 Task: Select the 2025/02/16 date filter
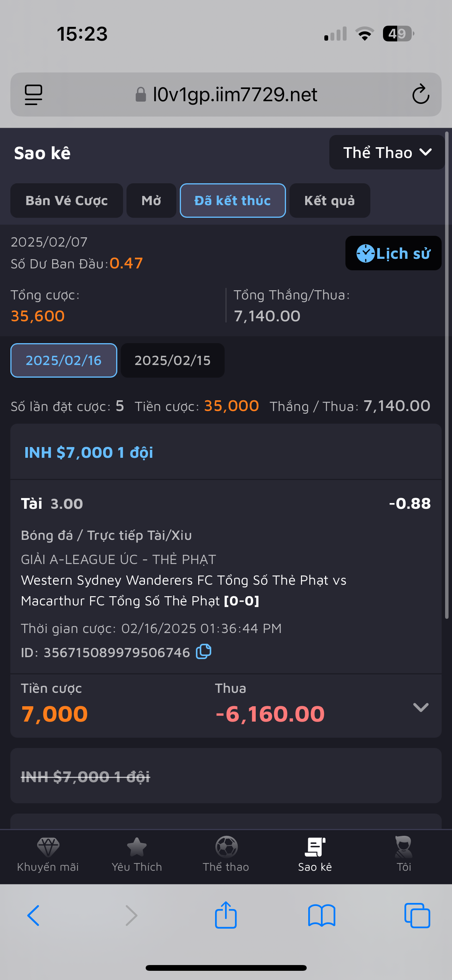(x=64, y=361)
